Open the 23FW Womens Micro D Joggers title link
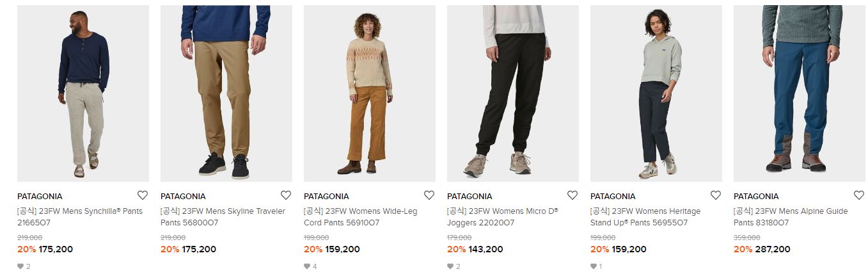 pos(503,217)
